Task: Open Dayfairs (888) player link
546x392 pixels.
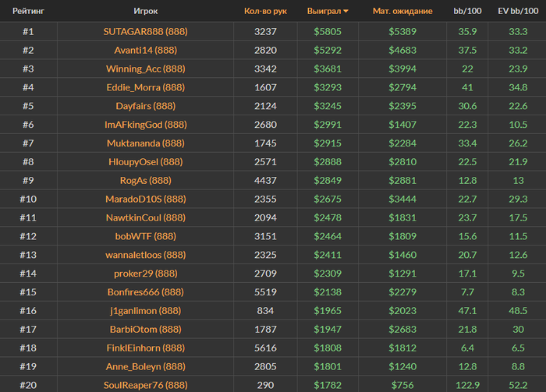Action: point(145,106)
